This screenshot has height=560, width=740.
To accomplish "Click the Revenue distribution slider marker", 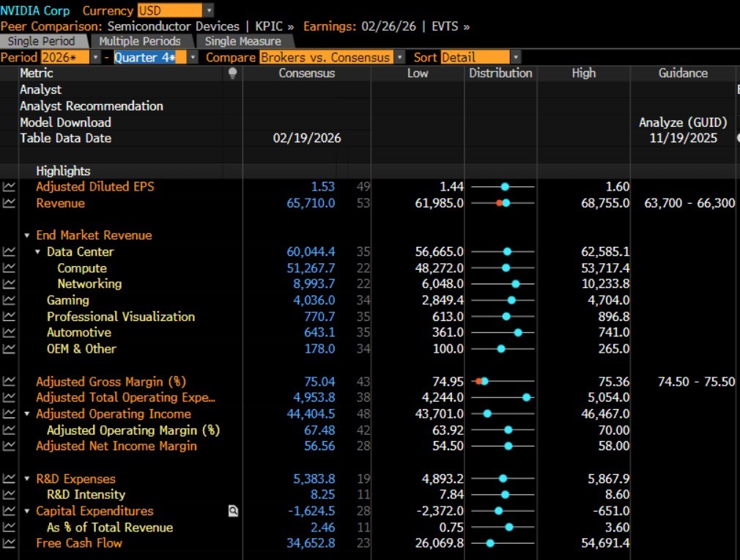I will click(x=505, y=203).
